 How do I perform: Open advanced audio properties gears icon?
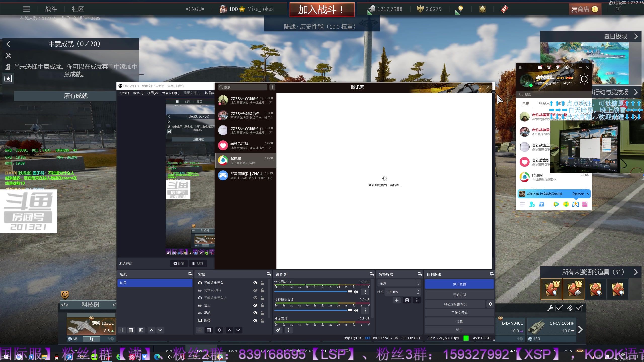point(278,330)
